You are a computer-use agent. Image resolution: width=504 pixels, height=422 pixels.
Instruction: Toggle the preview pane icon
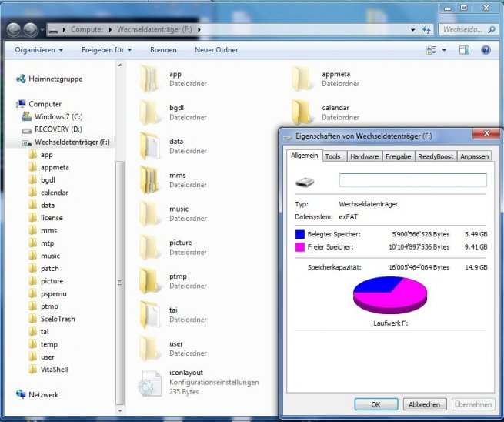coord(464,50)
